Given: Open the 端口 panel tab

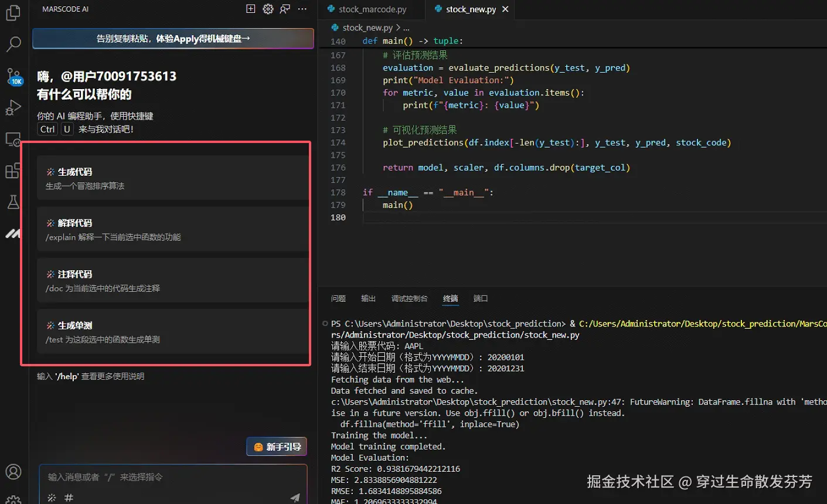Looking at the screenshot, I should (481, 298).
